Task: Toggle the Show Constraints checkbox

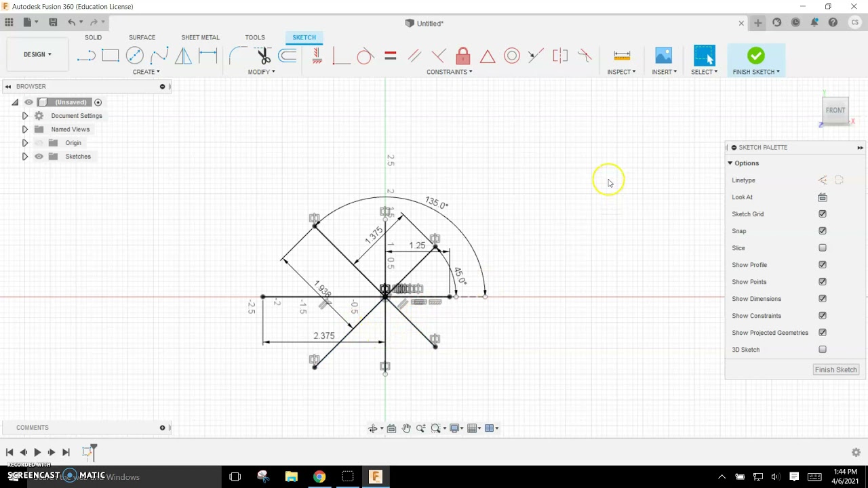Action: click(x=823, y=316)
